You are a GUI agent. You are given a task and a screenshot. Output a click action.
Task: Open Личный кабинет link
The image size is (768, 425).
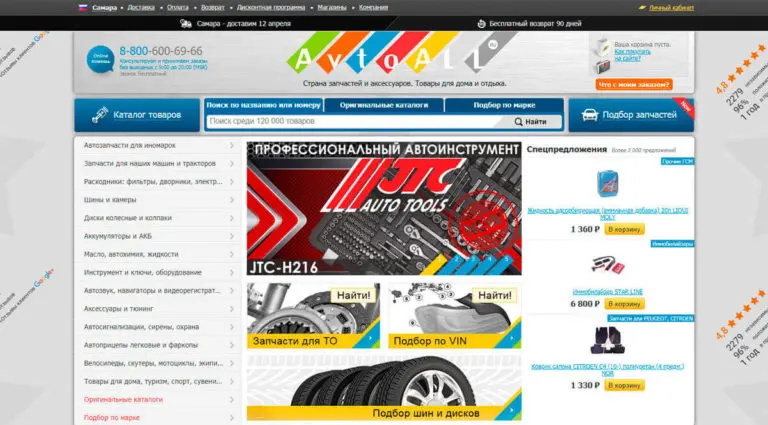pos(672,8)
